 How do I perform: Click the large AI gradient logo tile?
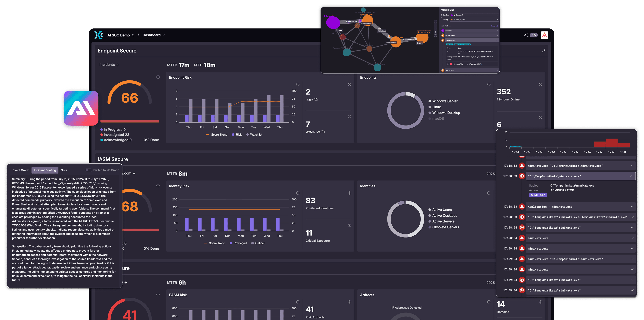(81, 108)
